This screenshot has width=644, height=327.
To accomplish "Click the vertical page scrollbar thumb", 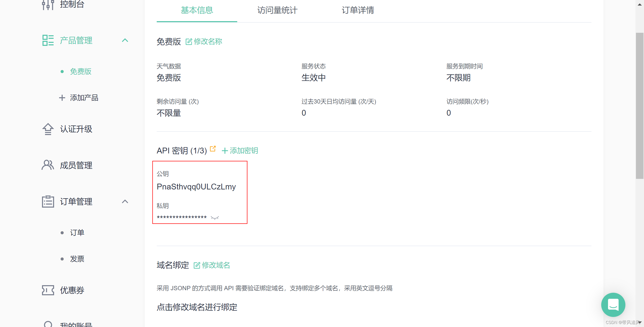I will coord(639,106).
